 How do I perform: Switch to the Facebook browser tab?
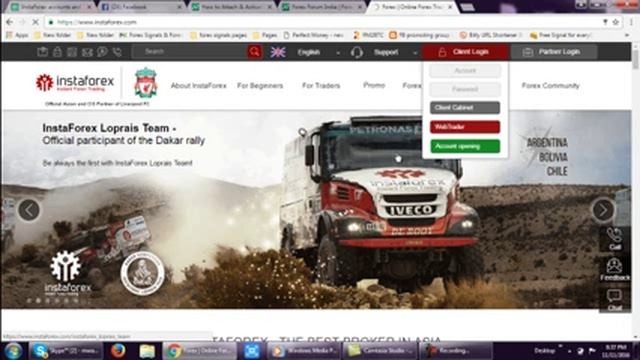pyautogui.click(x=141, y=7)
